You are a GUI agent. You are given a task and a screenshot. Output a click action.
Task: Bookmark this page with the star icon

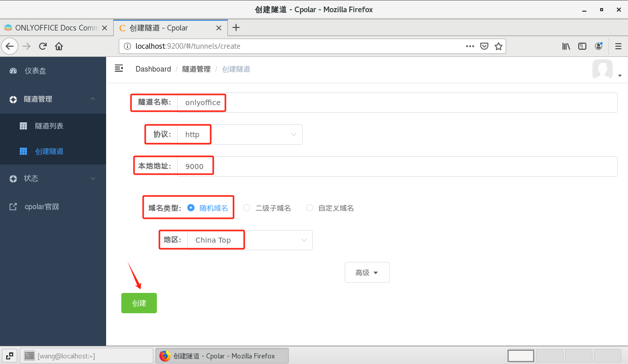click(499, 46)
